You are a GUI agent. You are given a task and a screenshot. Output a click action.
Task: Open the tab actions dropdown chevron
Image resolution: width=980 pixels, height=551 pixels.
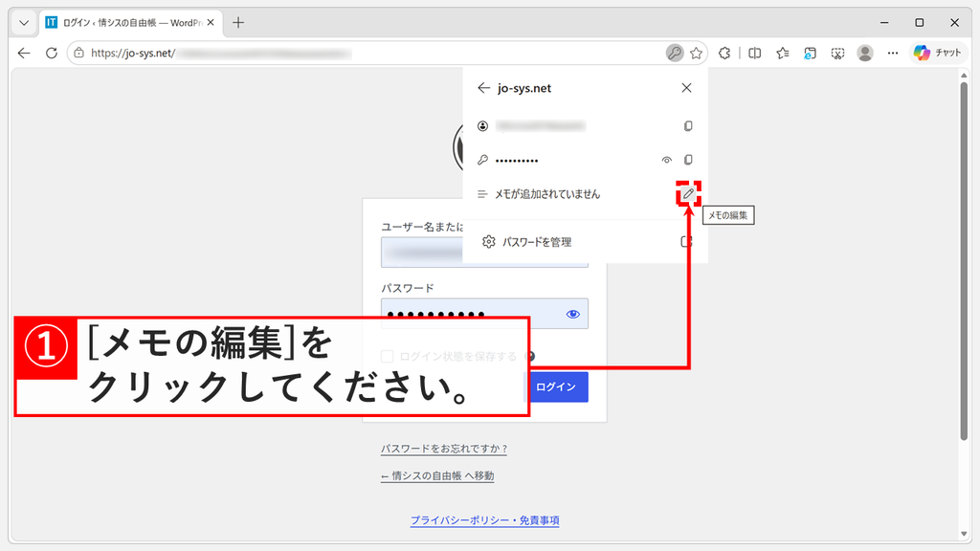[24, 23]
